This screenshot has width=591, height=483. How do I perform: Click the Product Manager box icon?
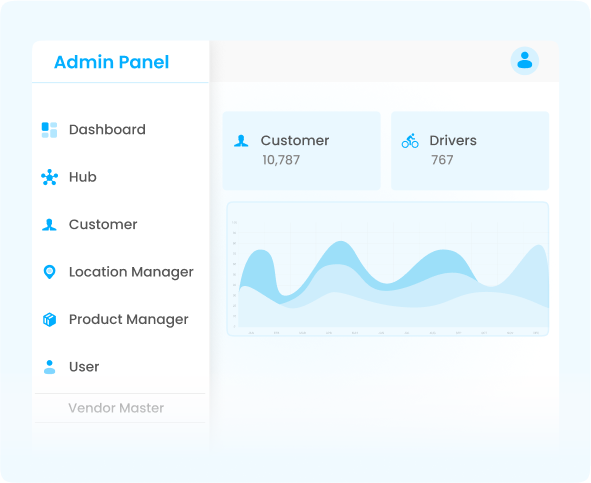click(x=49, y=319)
